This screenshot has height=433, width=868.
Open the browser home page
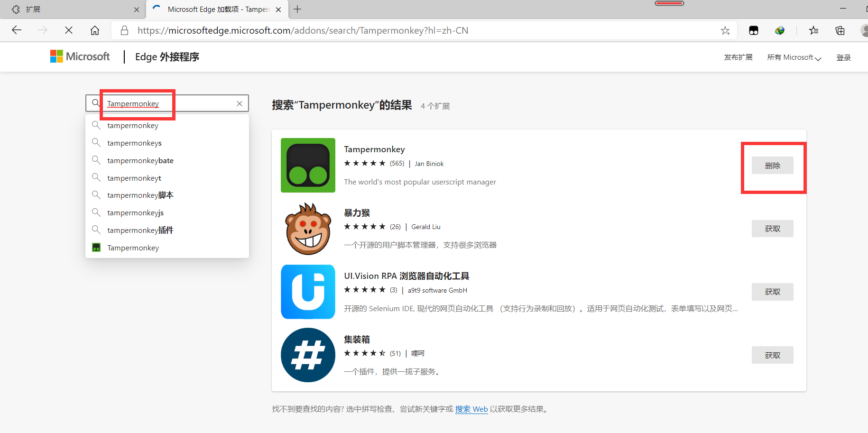95,30
